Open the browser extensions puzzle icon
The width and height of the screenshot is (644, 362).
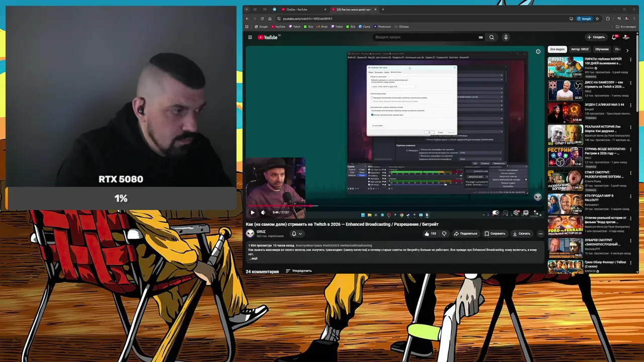(608, 19)
